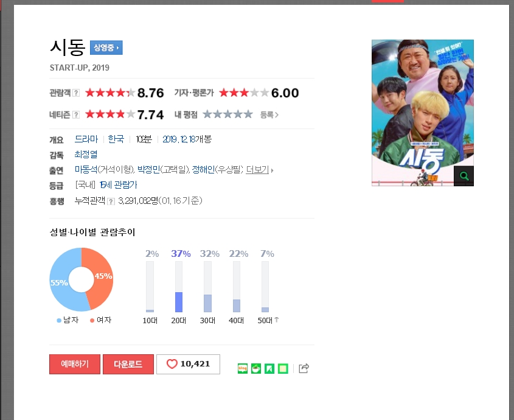514x420 pixels.
Task: Open actor 마동석's profile link
Action: [86, 170]
